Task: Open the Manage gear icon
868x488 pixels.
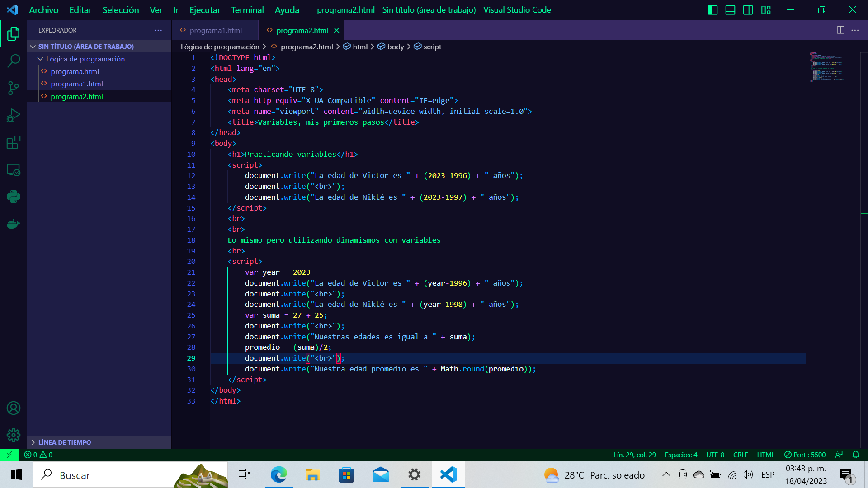Action: click(x=14, y=435)
